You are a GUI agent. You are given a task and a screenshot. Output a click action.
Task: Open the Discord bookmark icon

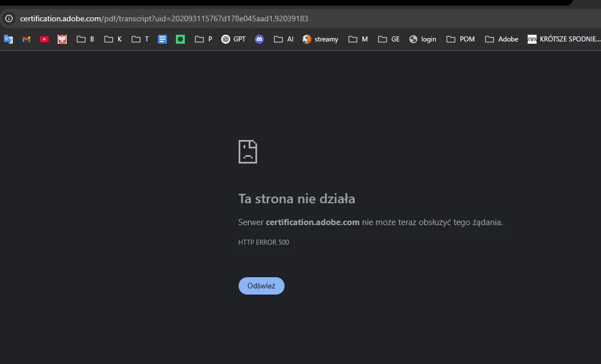[x=259, y=39]
